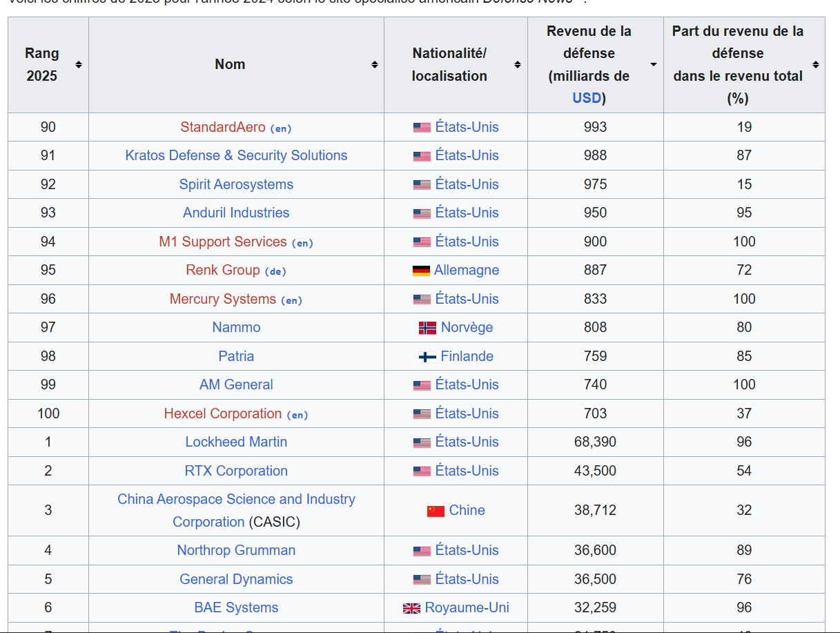This screenshot has height=633, width=840.
Task: Sort by Revenu de la défense arrow
Action: pyautogui.click(x=654, y=65)
